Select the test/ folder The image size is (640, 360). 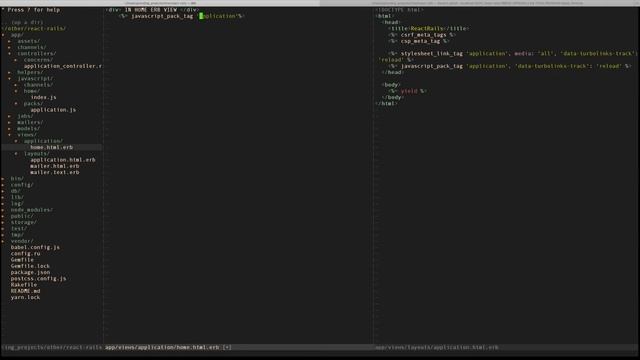[x=19, y=229]
